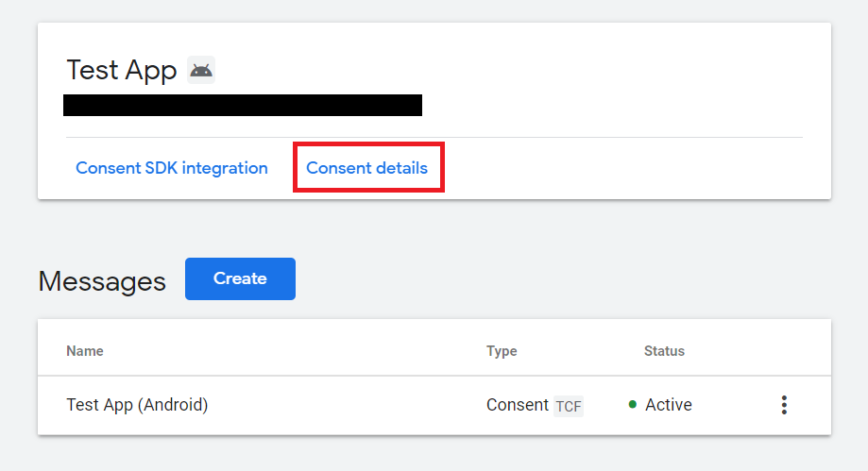Screen dimensions: 868x471
Task: Open the Consent SDK integration link
Action: tap(172, 168)
